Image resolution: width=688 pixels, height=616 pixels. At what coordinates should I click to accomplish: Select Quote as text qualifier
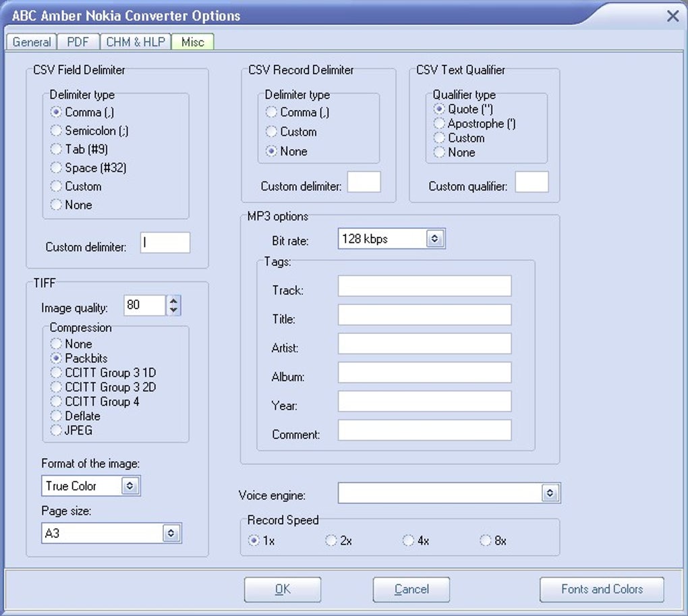[463, 109]
